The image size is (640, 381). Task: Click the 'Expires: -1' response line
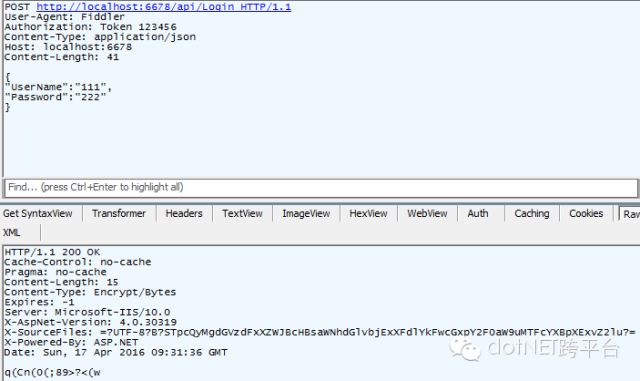pos(40,302)
